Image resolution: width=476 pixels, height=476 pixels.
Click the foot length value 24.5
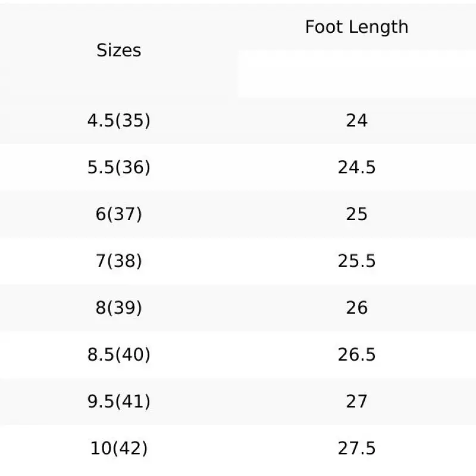coord(356,168)
